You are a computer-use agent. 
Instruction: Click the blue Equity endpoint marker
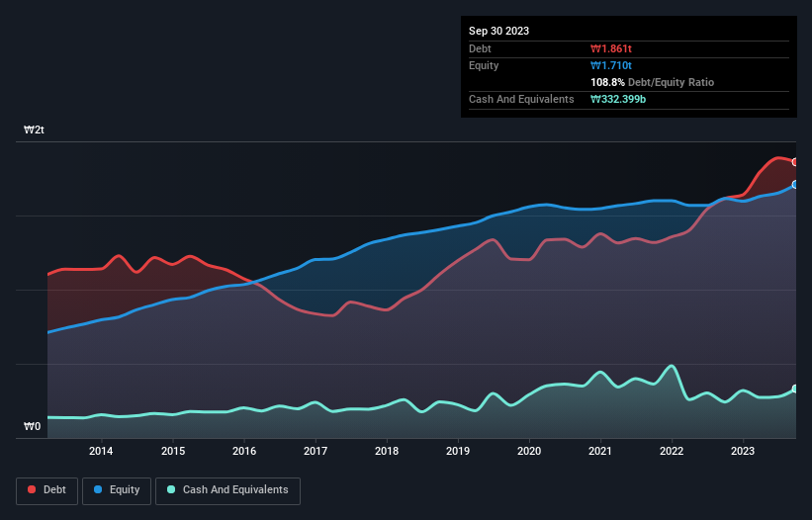[x=795, y=185]
